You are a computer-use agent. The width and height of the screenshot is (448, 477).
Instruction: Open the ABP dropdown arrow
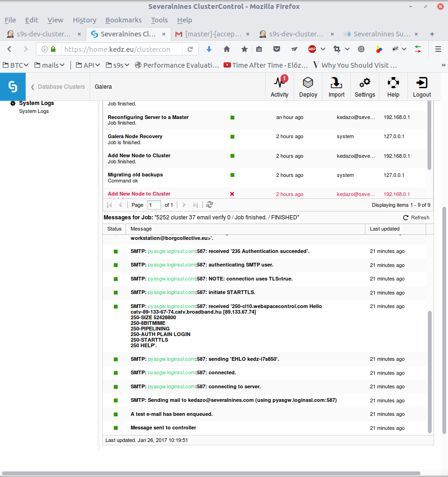tap(323, 49)
